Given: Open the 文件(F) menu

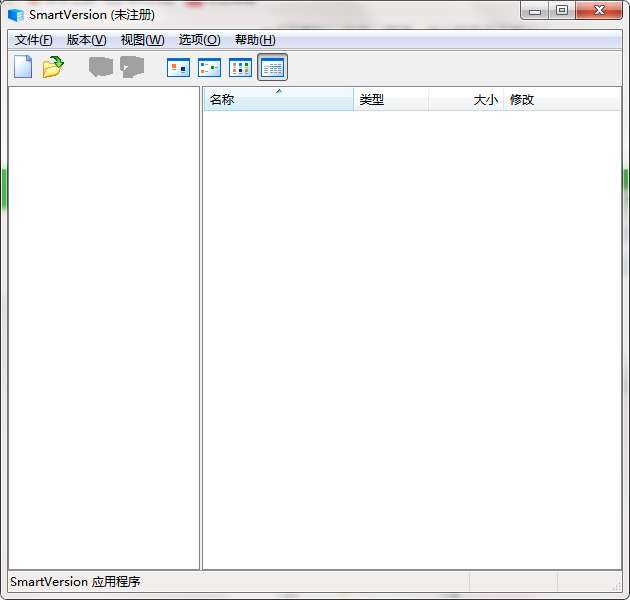Looking at the screenshot, I should click(x=33, y=40).
